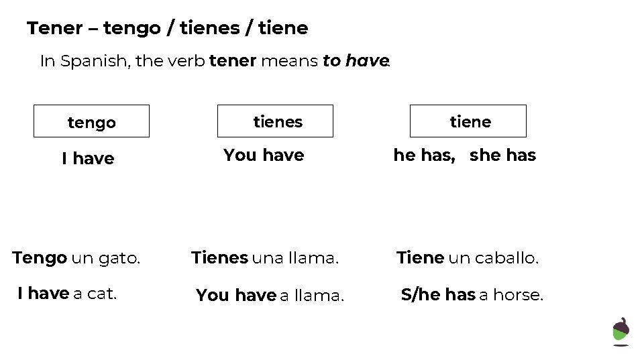Click the 'I have' translation under tengo

(x=88, y=158)
